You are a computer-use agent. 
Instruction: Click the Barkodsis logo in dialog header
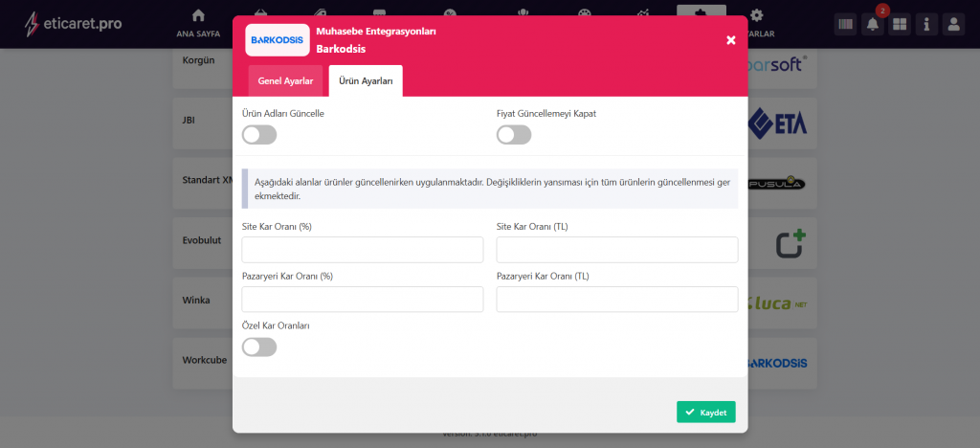(x=277, y=40)
